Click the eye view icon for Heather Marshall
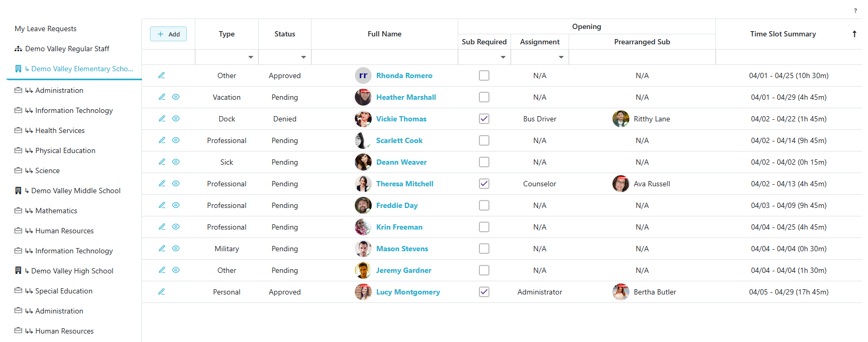The height and width of the screenshot is (342, 868). coord(176,97)
